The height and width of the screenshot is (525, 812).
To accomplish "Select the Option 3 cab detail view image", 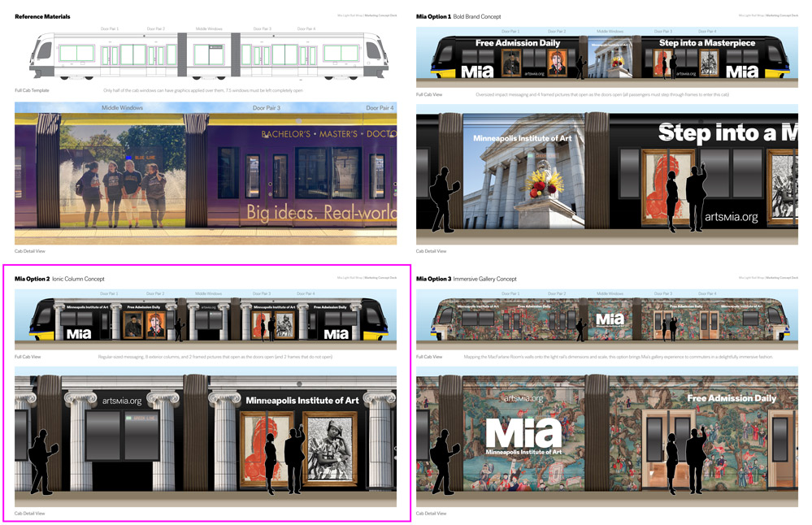I will pos(607,436).
